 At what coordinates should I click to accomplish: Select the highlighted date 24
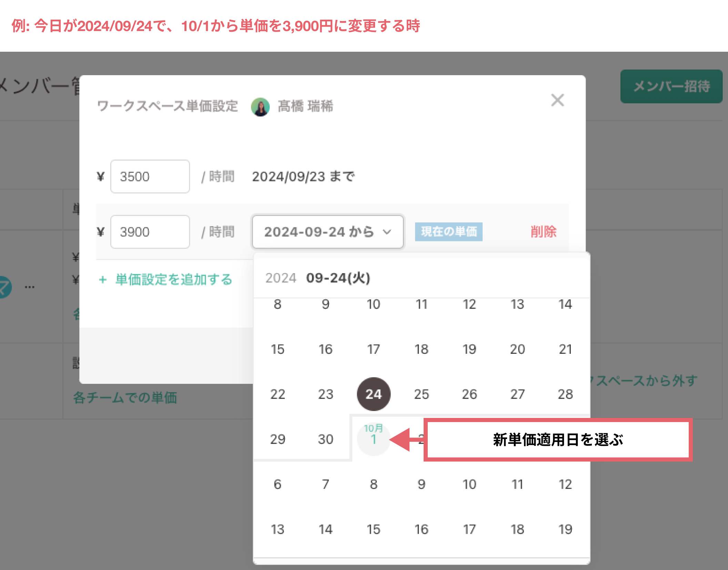tap(373, 394)
